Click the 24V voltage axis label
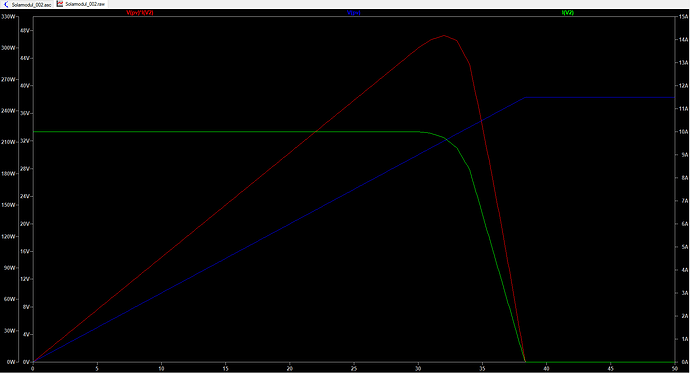Viewport: 690px width, 373px height. point(25,196)
